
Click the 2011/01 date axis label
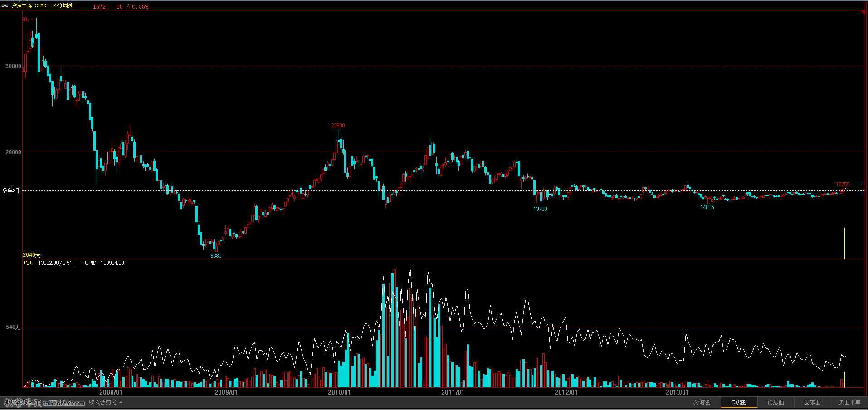[453, 392]
